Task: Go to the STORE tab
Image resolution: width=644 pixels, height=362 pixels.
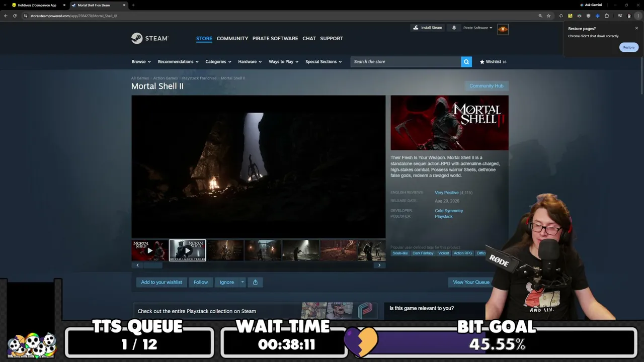Action: tap(204, 38)
